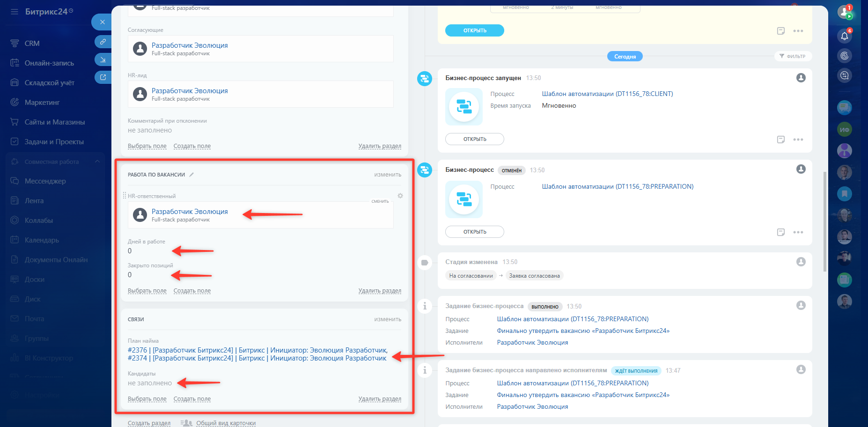Add note on cancelled Бизнес-процесс entry
This screenshot has width=868, height=427.
point(781,232)
